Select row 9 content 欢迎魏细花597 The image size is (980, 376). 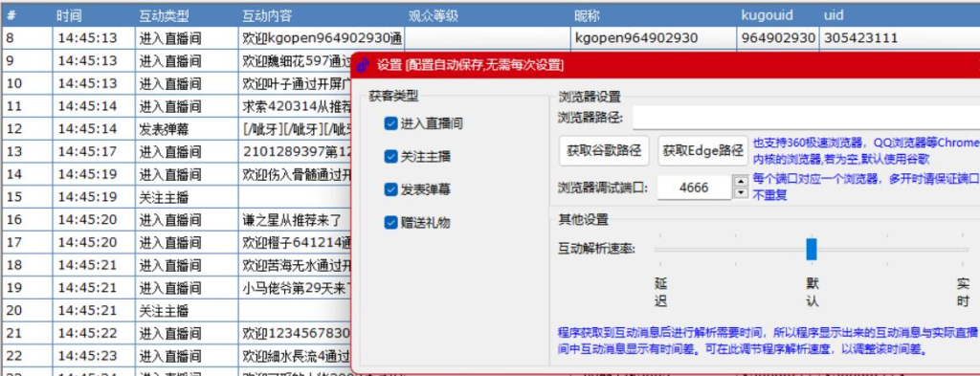[x=295, y=61]
